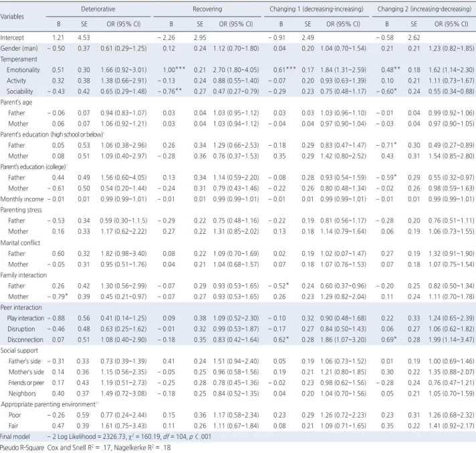Click Father's side OR cell '1.51 (0.94~2.40)'
This screenshot has height=453, width=476.
236,361
